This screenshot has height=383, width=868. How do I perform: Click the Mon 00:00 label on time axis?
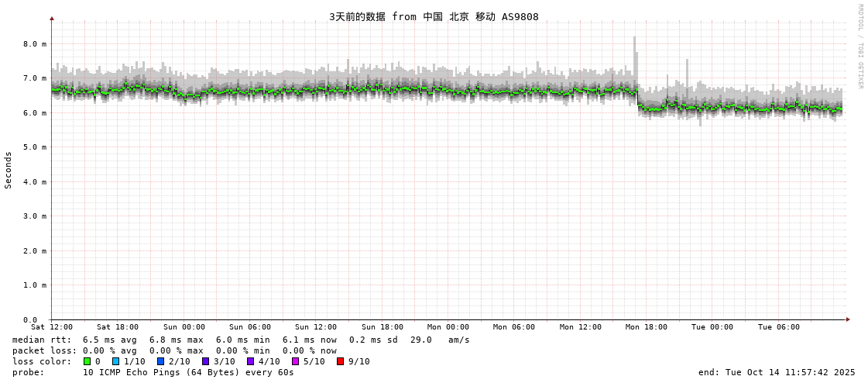(x=448, y=327)
